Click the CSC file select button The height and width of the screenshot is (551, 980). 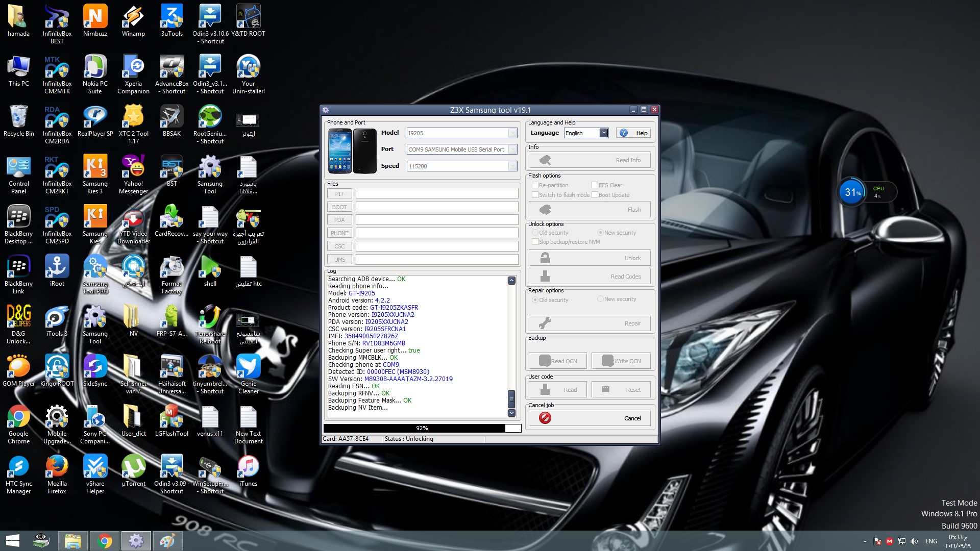click(x=339, y=246)
